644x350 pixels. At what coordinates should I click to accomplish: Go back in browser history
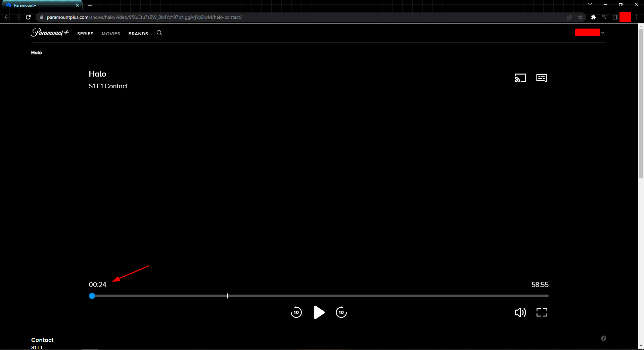[7, 17]
